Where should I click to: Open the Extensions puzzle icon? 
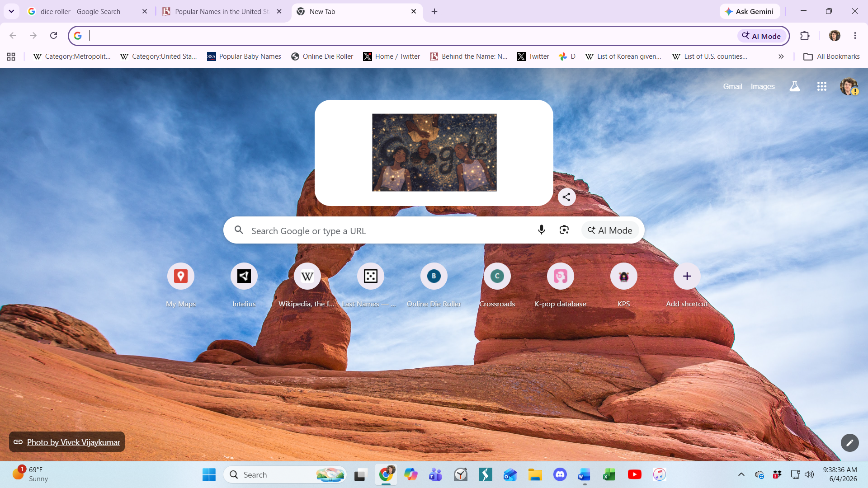tap(805, 36)
